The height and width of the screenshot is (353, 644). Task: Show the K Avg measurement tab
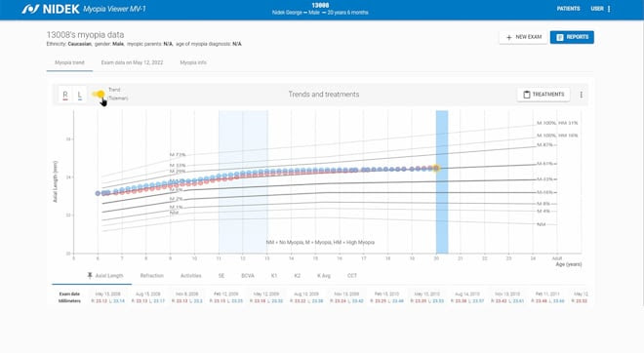tap(324, 276)
